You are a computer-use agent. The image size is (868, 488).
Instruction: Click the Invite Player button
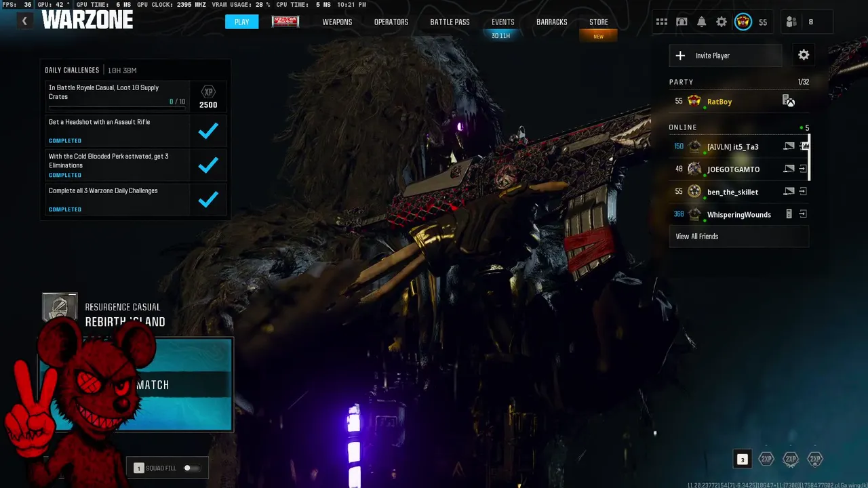pos(726,56)
